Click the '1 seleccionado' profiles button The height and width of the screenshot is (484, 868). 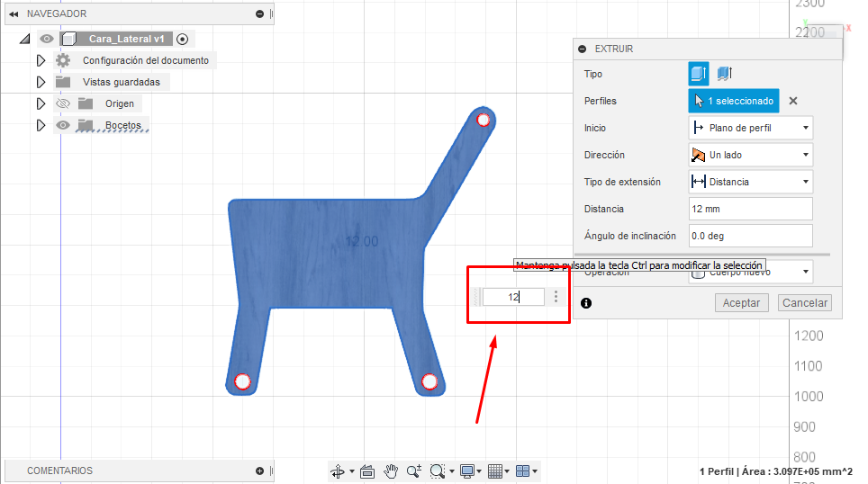[x=734, y=101]
